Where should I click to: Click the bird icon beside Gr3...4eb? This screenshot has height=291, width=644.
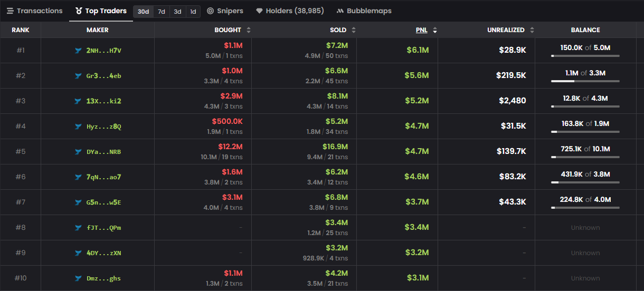79,76
